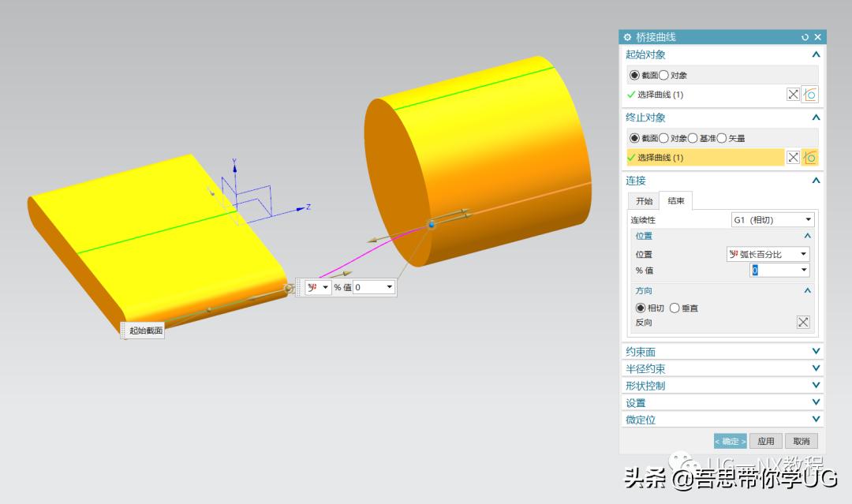Click the 起始截面 label in the viewport
The image size is (852, 504).
[142, 330]
